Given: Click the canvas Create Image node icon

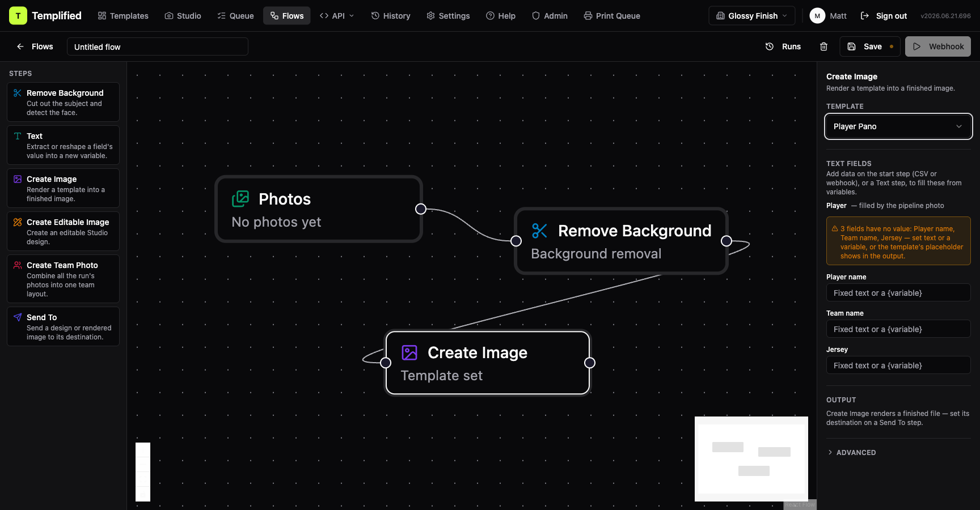Looking at the screenshot, I should 409,352.
